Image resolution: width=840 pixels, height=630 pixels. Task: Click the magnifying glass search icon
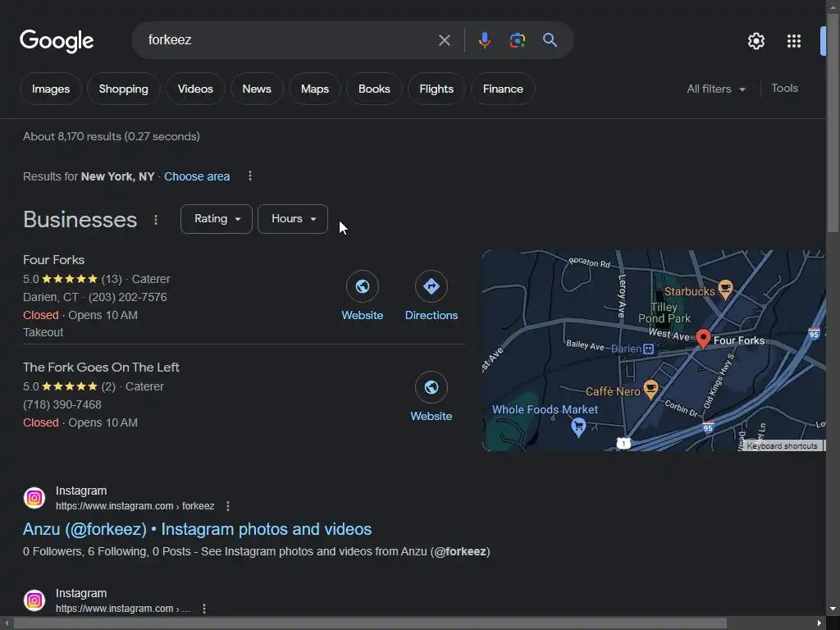pyautogui.click(x=550, y=39)
